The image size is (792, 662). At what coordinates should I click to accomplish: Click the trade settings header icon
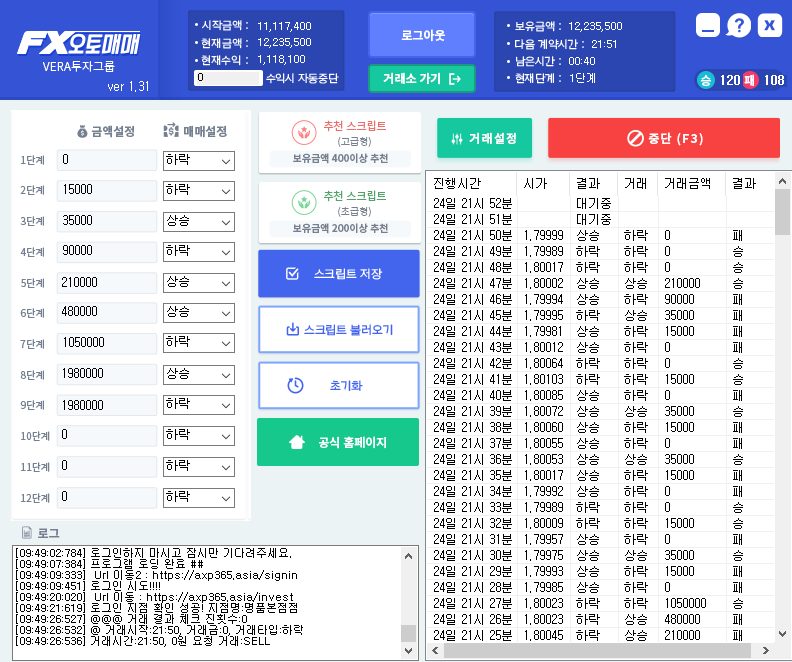pos(171,131)
